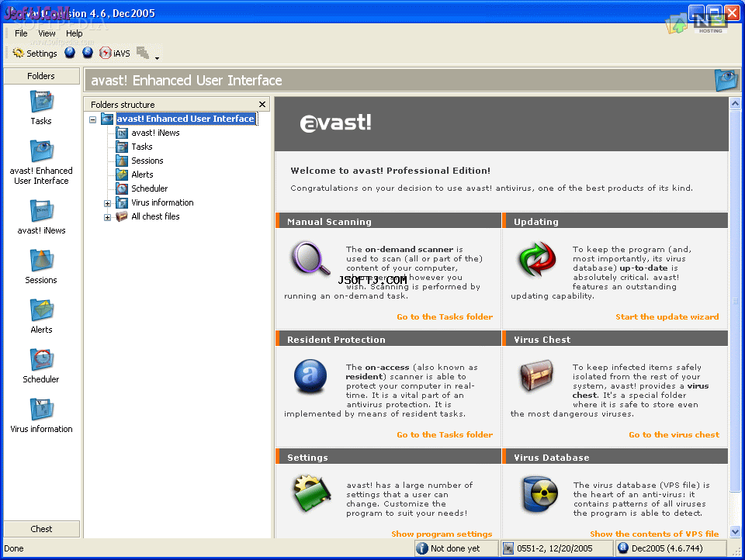Image resolution: width=745 pixels, height=560 pixels.
Task: Select Sessions in the folders structure tree
Action: pos(147,161)
